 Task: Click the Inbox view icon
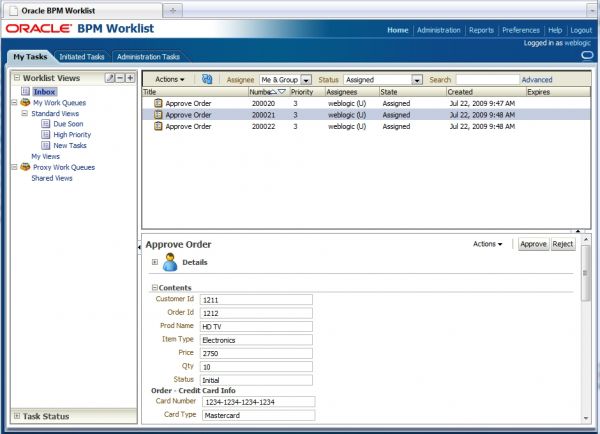(25, 91)
